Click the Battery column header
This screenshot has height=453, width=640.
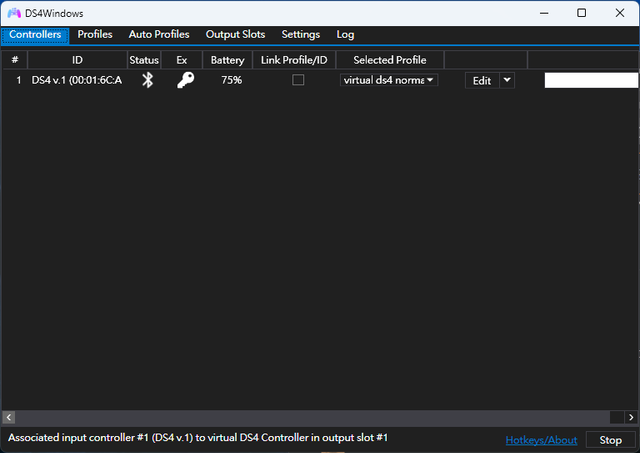tap(227, 60)
